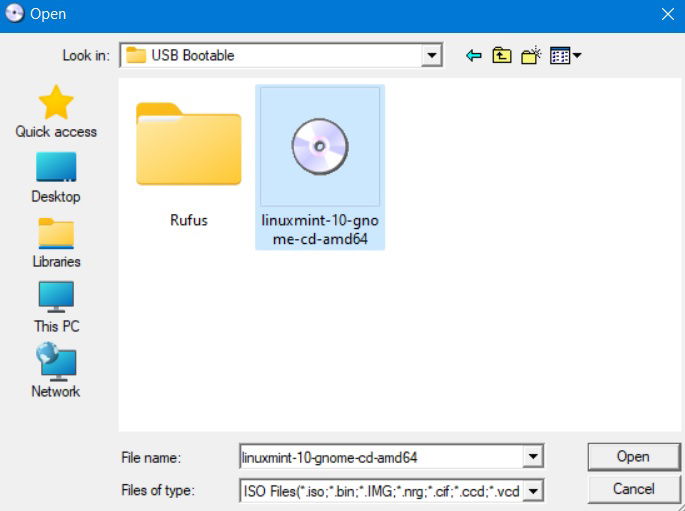This screenshot has height=511, width=685.
Task: Open Quick access in sidebar
Action: pyautogui.click(x=56, y=112)
